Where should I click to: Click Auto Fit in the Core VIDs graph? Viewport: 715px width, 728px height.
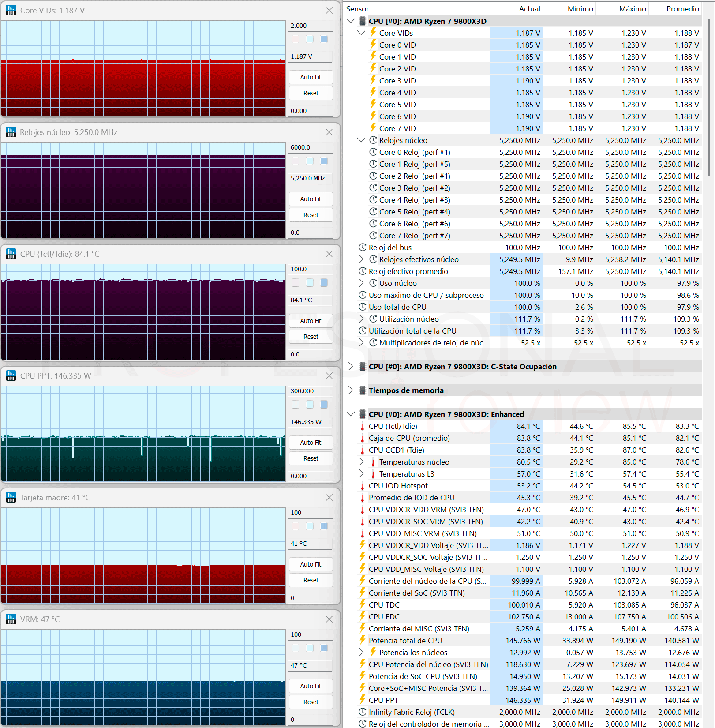point(311,77)
